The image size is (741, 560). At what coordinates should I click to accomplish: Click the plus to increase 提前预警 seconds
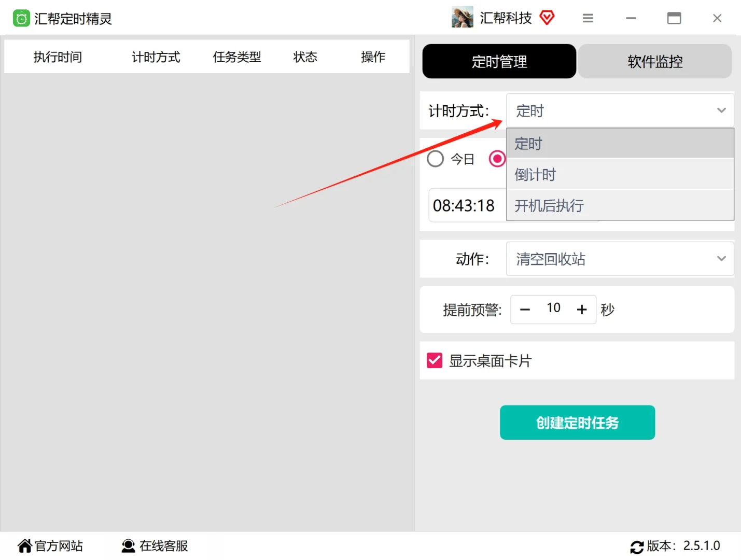[582, 309]
